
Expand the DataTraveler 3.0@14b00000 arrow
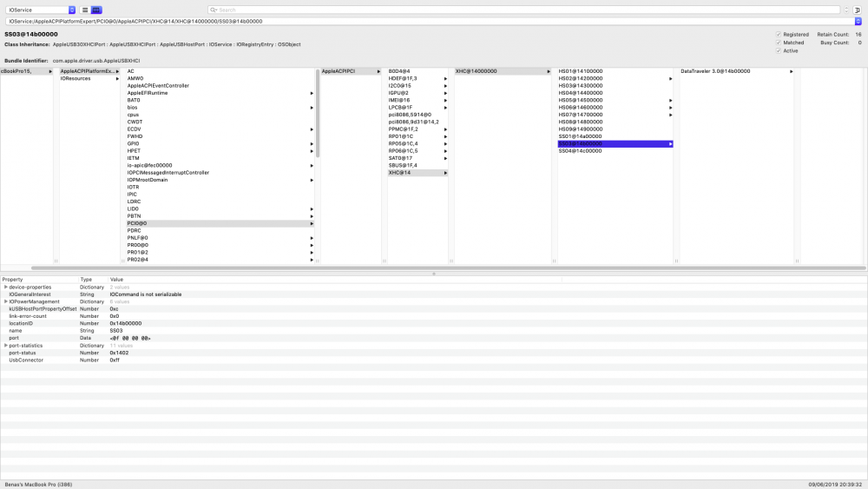point(791,71)
